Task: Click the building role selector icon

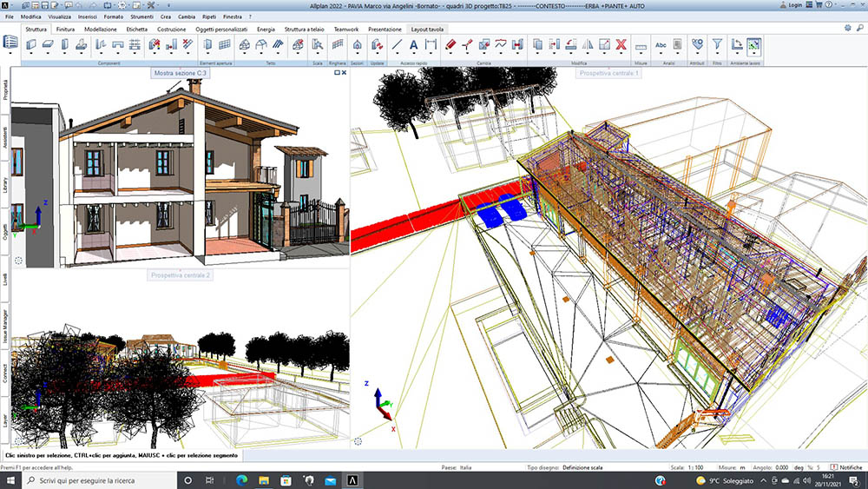Action: [10, 42]
